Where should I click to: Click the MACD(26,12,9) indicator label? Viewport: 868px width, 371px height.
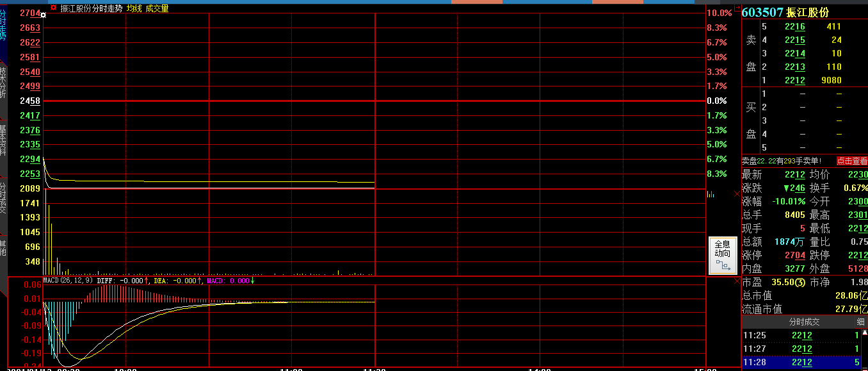pos(68,281)
